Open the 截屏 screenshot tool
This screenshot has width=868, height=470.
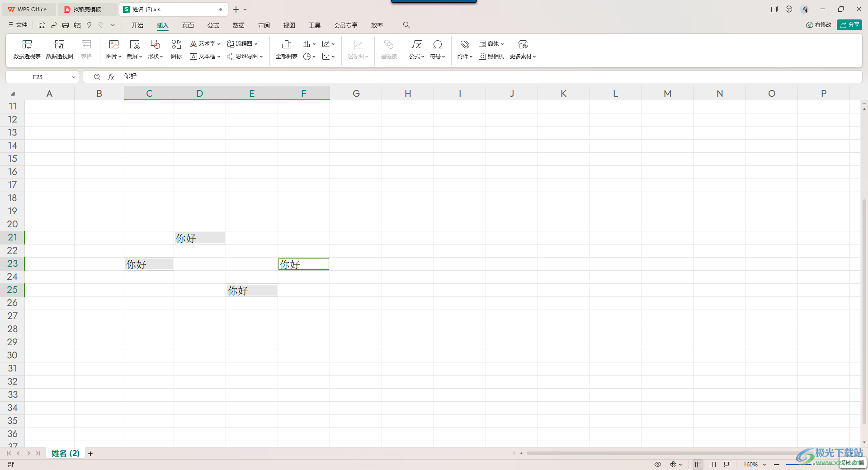pos(134,50)
